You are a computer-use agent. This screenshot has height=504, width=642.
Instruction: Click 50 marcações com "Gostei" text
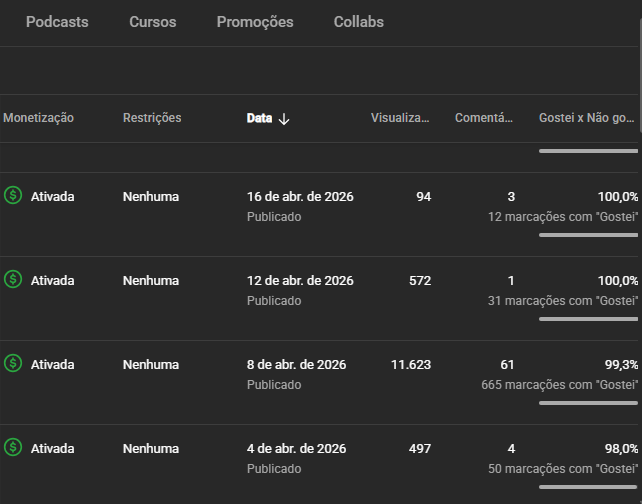(x=563, y=468)
